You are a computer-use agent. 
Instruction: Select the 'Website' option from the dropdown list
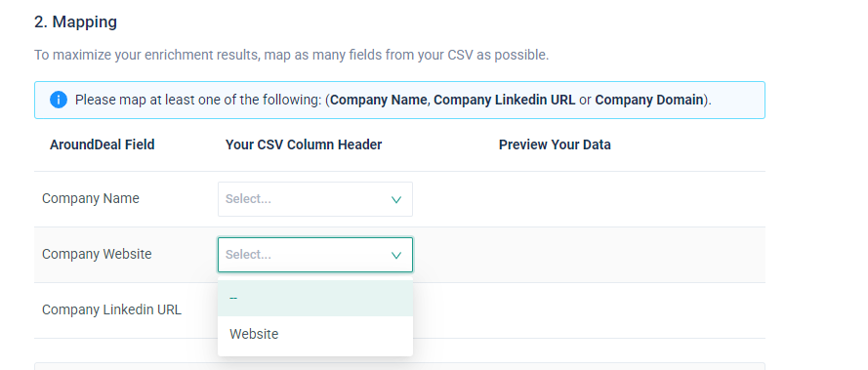coord(315,334)
